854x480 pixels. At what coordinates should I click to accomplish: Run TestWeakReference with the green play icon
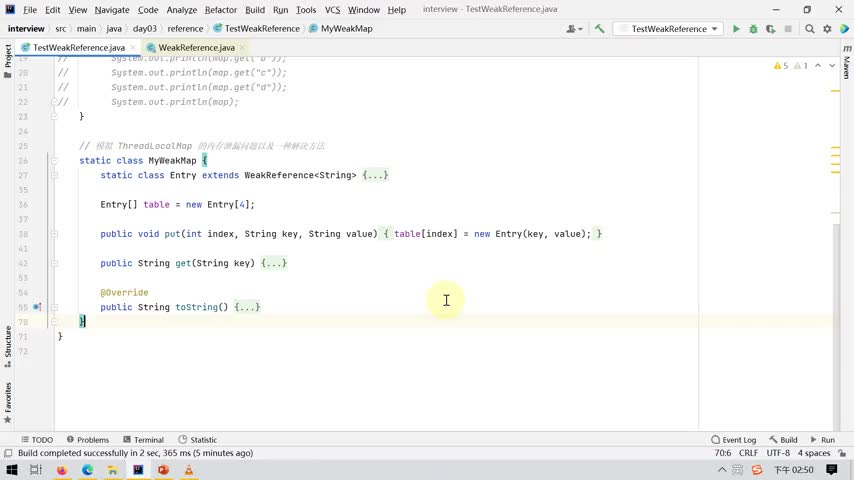pyautogui.click(x=736, y=29)
